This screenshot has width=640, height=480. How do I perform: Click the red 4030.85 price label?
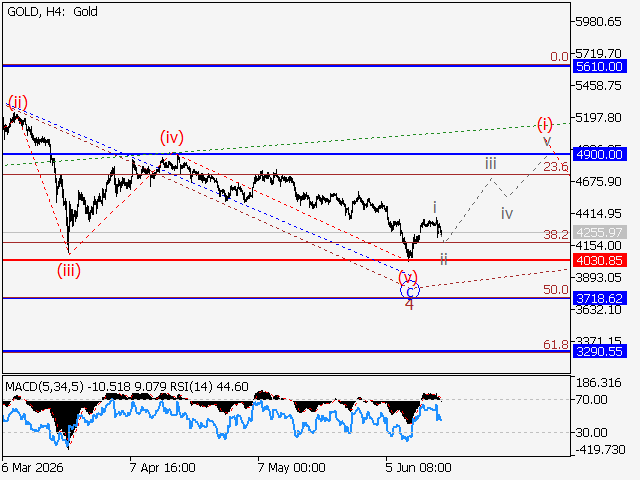click(599, 260)
